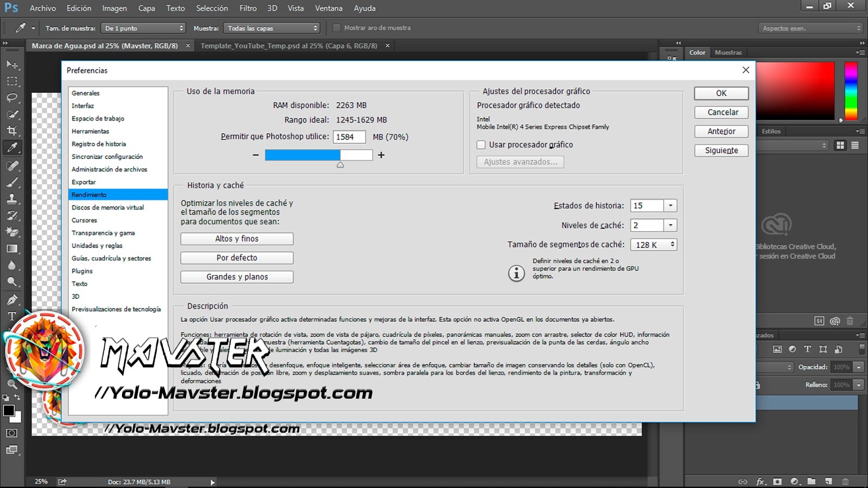Click the Adobe Stock search icon
868x488 pixels.
coord(819,321)
